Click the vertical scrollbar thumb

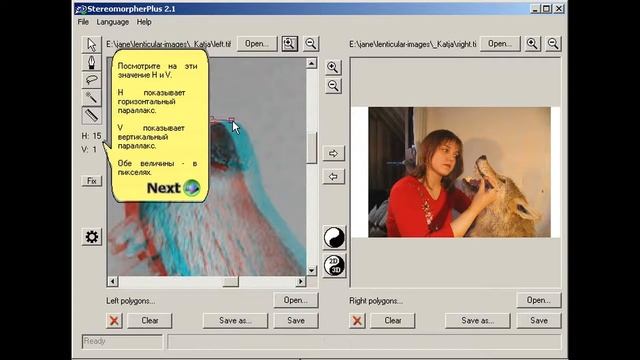point(311,148)
